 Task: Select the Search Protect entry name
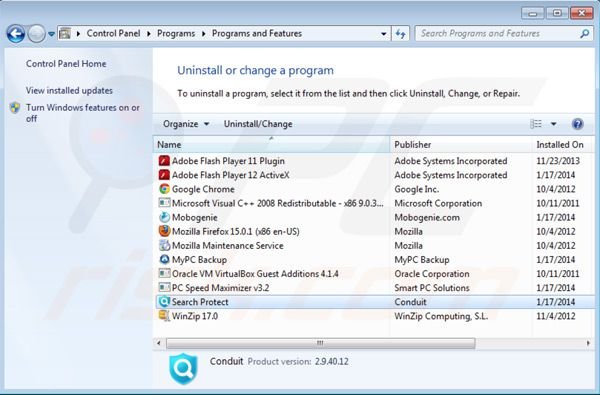click(200, 302)
